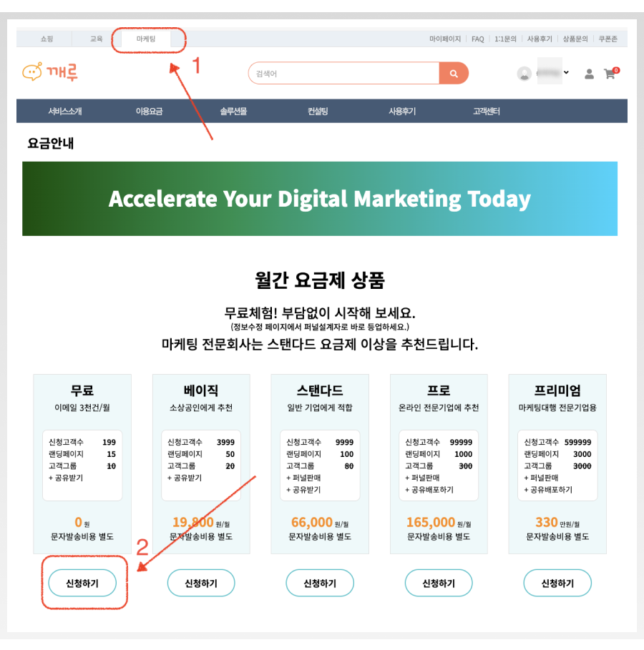Open the FAQ link
This screenshot has width=644, height=650.
pos(477,39)
